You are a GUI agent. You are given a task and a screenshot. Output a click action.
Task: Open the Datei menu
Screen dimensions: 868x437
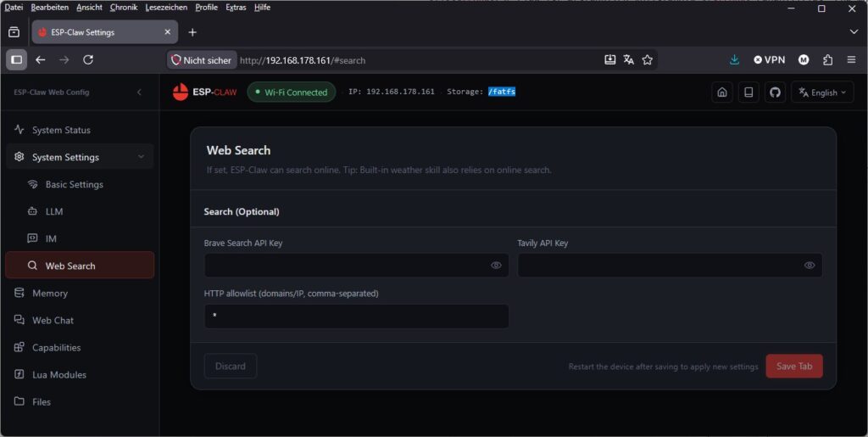tap(14, 7)
